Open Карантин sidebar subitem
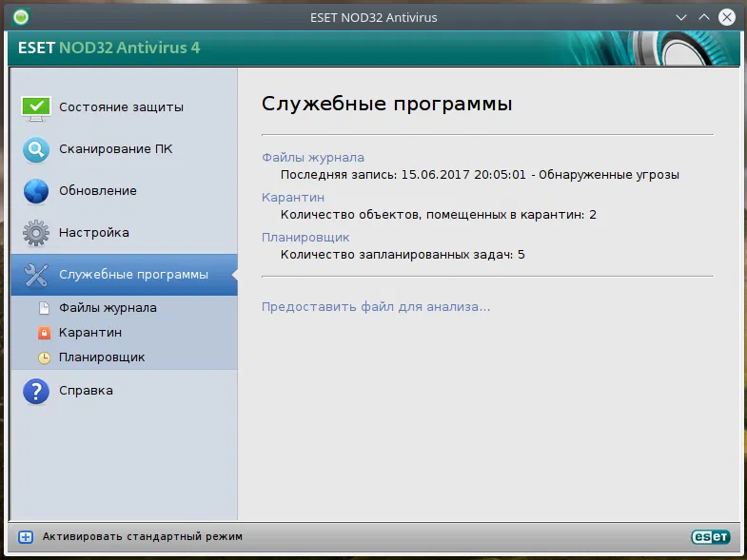 pos(124,333)
